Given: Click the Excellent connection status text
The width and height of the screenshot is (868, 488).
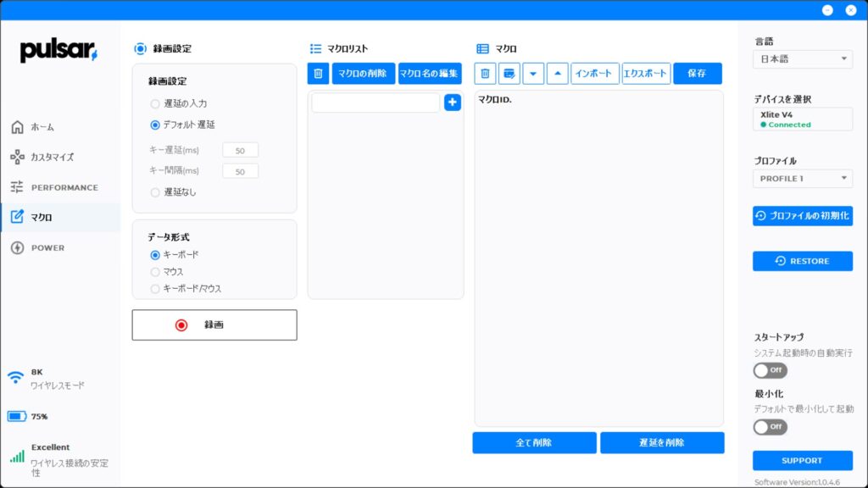Looking at the screenshot, I should click(x=50, y=447).
